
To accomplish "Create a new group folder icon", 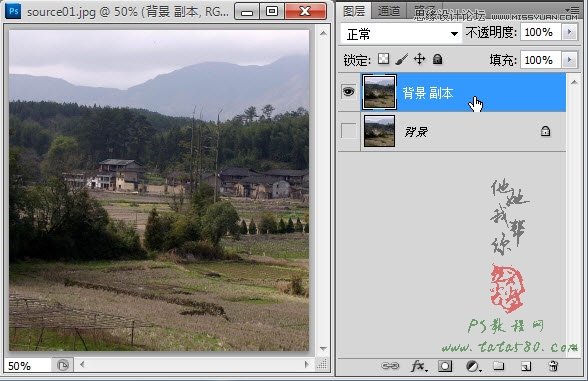I will coord(498,366).
